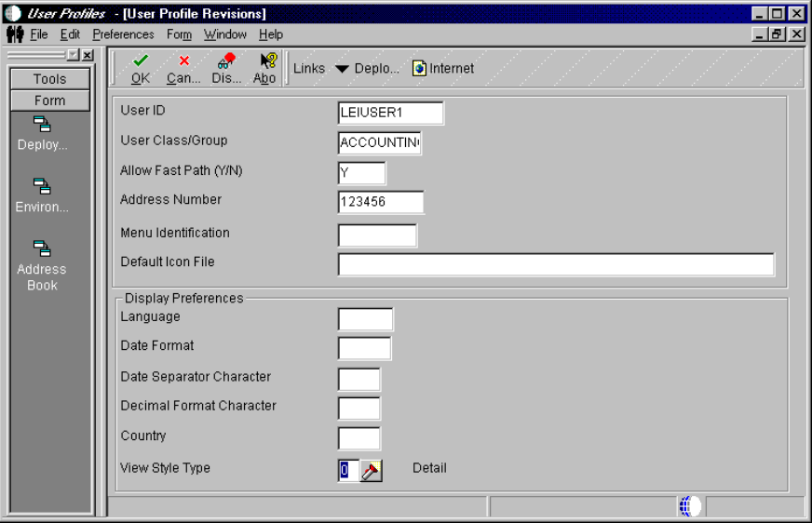Click the "Detail" text beside View Style Type

pyautogui.click(x=429, y=468)
